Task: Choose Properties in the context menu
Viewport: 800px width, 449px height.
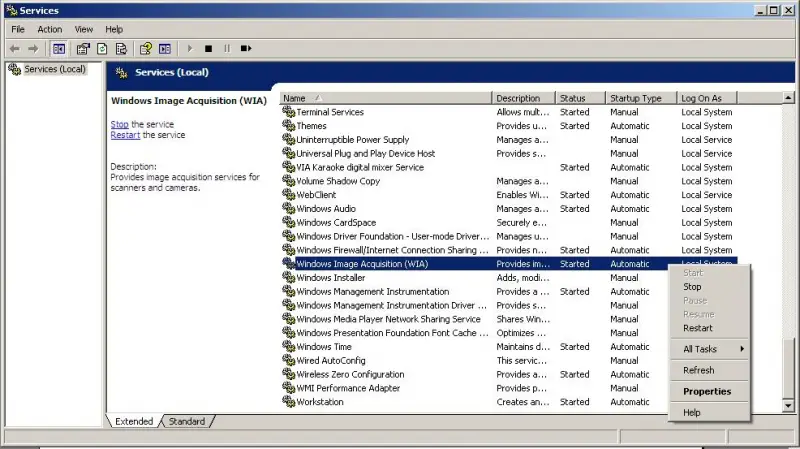Action: tap(709, 391)
